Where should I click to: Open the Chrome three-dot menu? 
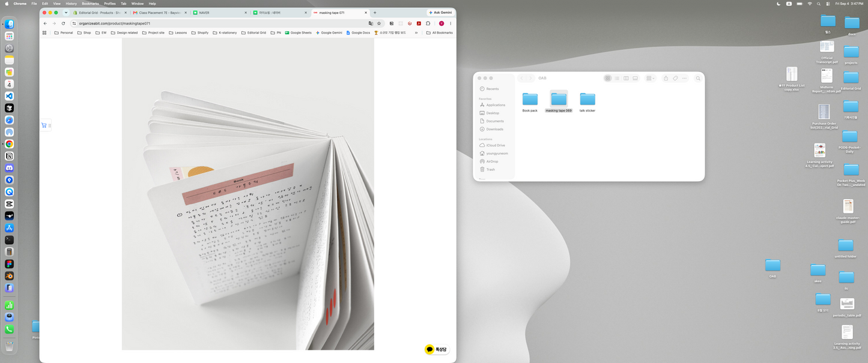pos(451,23)
